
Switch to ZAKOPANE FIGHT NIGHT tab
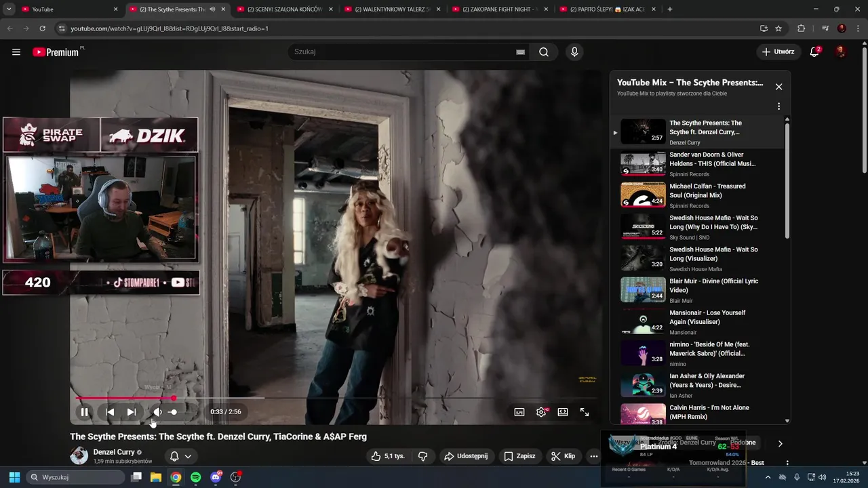tap(500, 9)
